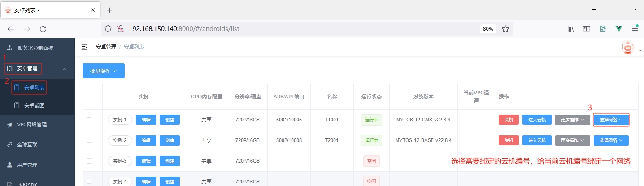Click 进入云机 for the T2001 instance
Viewport: 644px width, 186px height.
click(x=537, y=140)
